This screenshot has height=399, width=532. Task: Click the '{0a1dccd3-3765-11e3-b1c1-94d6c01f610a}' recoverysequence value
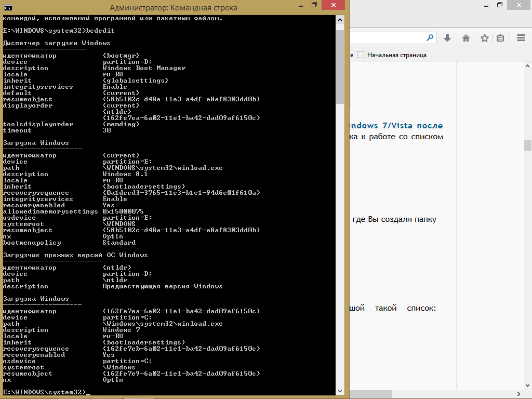point(181,193)
